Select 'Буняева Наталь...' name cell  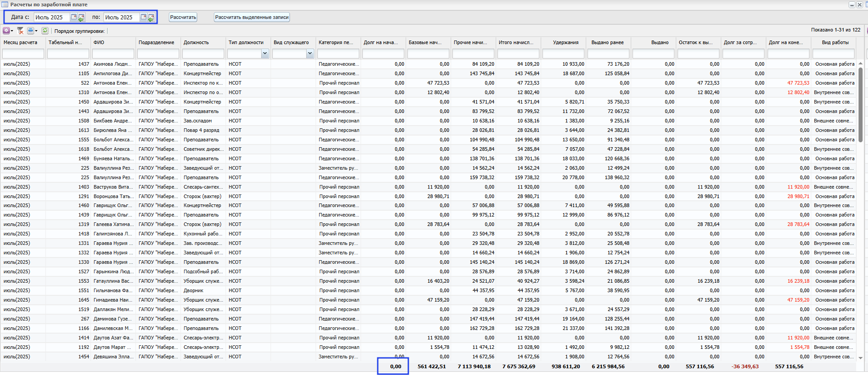[x=113, y=158]
